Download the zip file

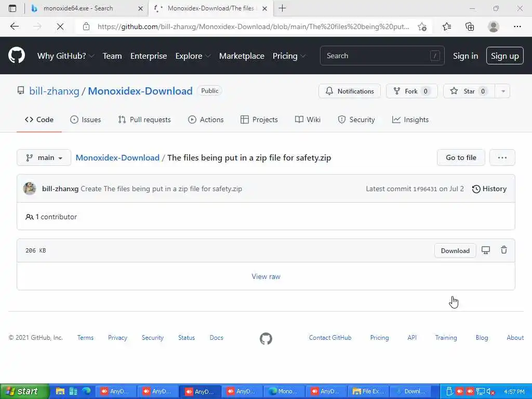[455, 250]
